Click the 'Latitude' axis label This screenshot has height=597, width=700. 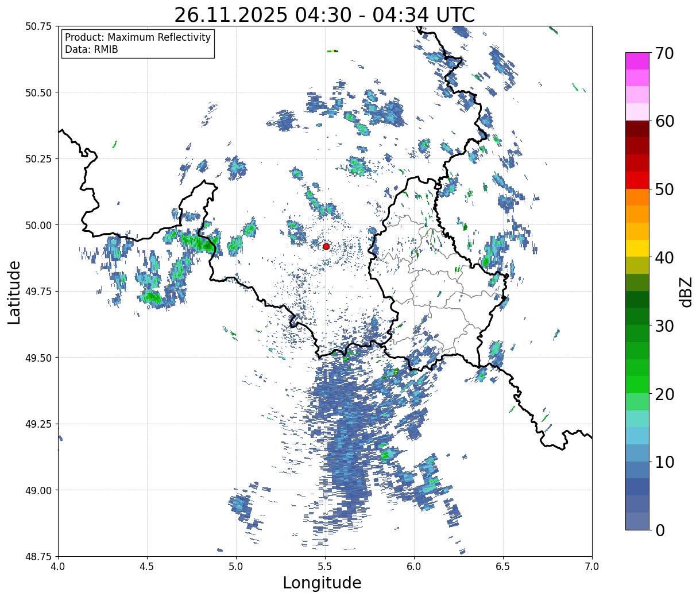pyautogui.click(x=14, y=292)
